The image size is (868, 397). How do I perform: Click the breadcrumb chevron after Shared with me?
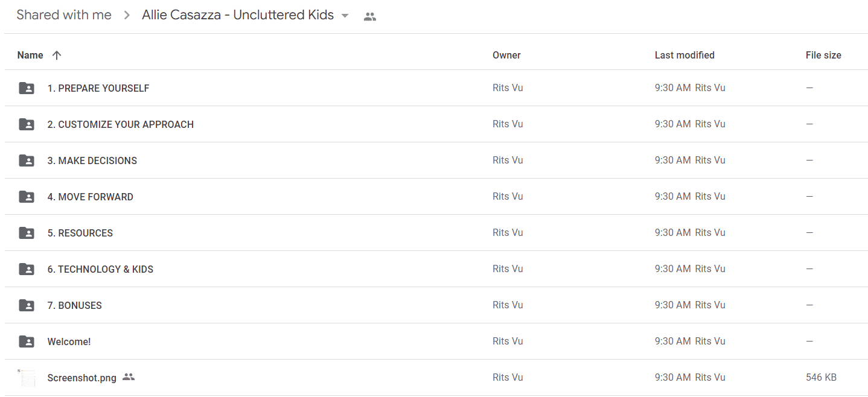pos(127,16)
